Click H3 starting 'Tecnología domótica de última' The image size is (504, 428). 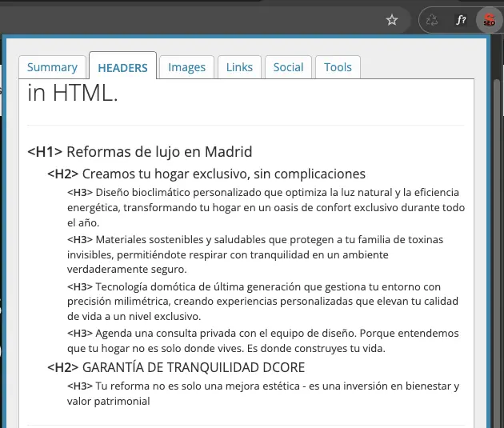(x=262, y=301)
